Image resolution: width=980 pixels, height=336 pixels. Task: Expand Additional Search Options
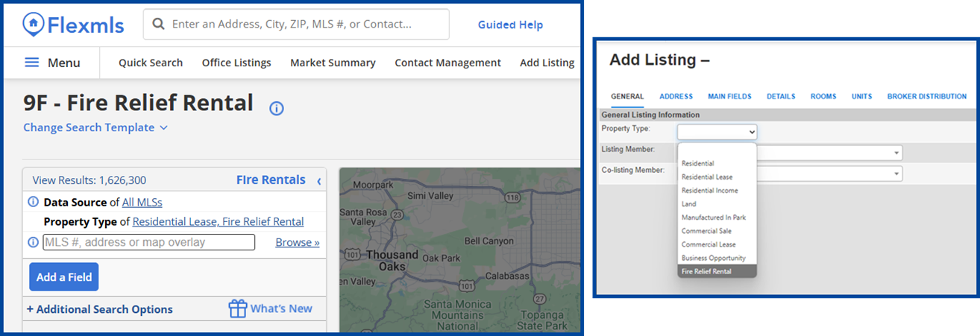pos(99,309)
